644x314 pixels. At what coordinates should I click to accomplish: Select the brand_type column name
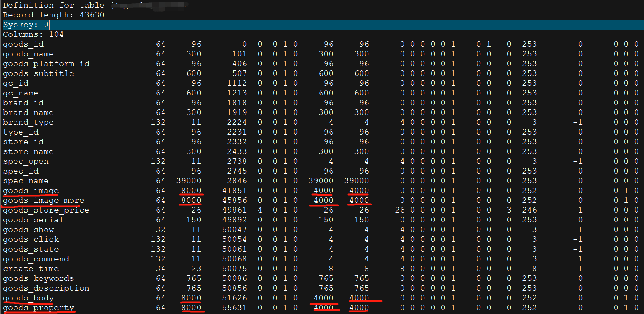pos(28,123)
